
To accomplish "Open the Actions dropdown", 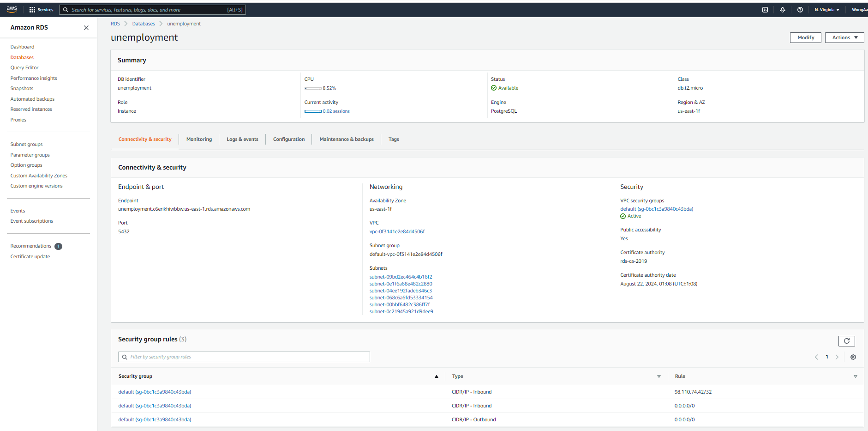I will [x=845, y=37].
